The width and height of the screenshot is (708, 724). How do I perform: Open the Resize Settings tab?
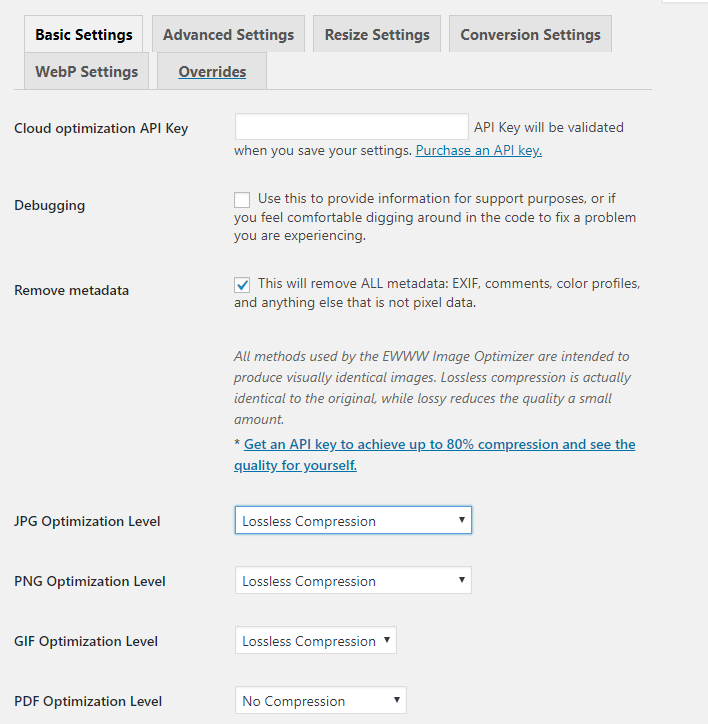(x=377, y=34)
